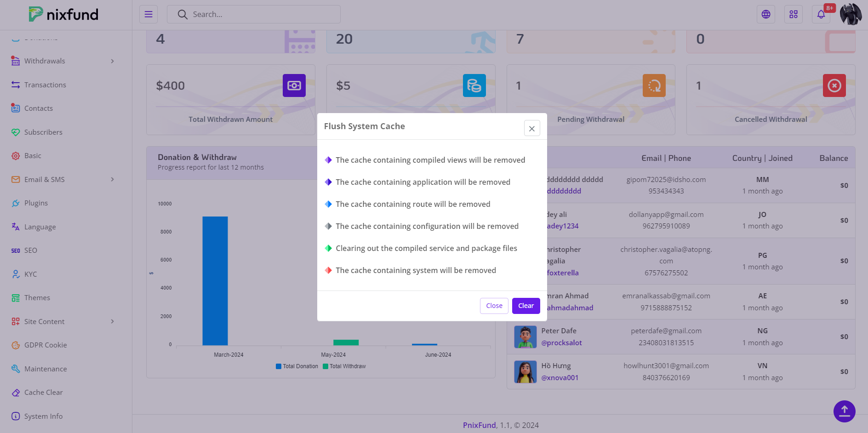Screen dimensions: 868x433
Task: Click the hamburger menu toggle icon
Action: [148, 14]
